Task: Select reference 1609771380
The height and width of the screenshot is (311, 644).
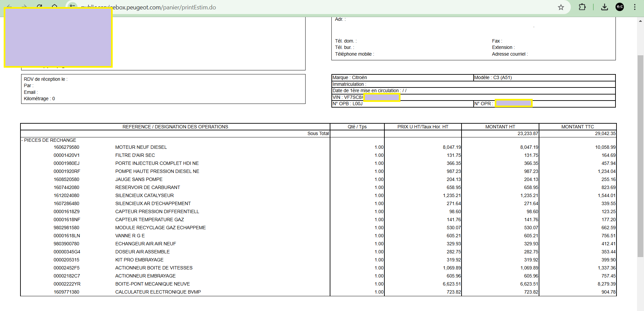Action: [66, 292]
